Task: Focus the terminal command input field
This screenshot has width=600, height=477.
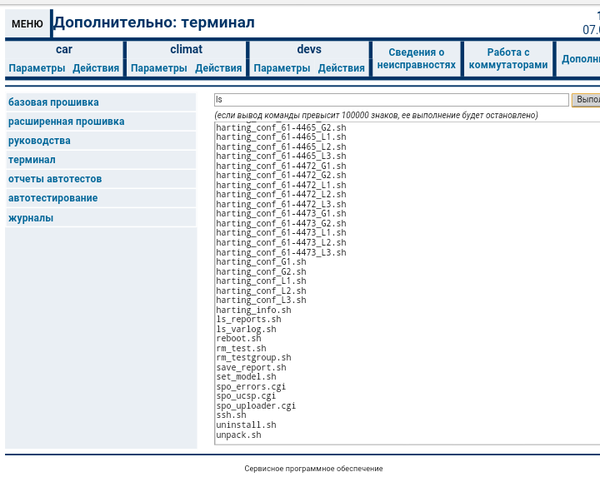Action: pyautogui.click(x=391, y=100)
